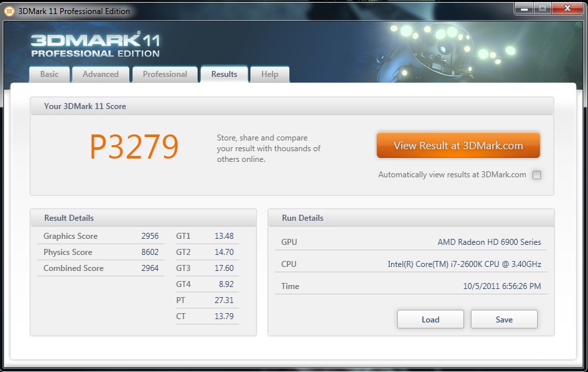This screenshot has width=588, height=372.
Task: Click the Combined Score label
Action: click(74, 268)
